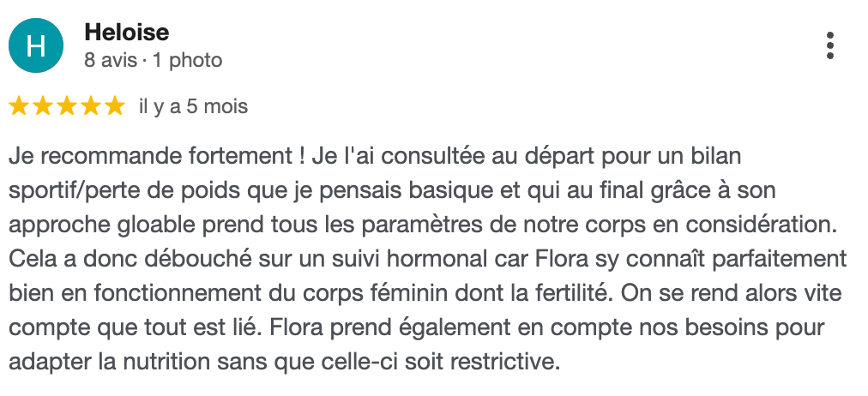Select the third yellow rating star
868x396 pixels.
[67, 107]
